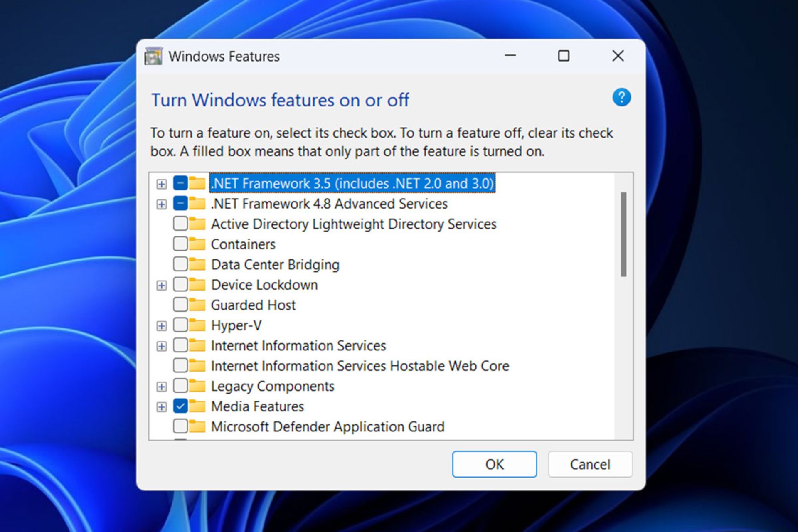This screenshot has height=532, width=798.
Task: Expand the .NET Framework 3.5 tree node
Action: click(x=162, y=184)
